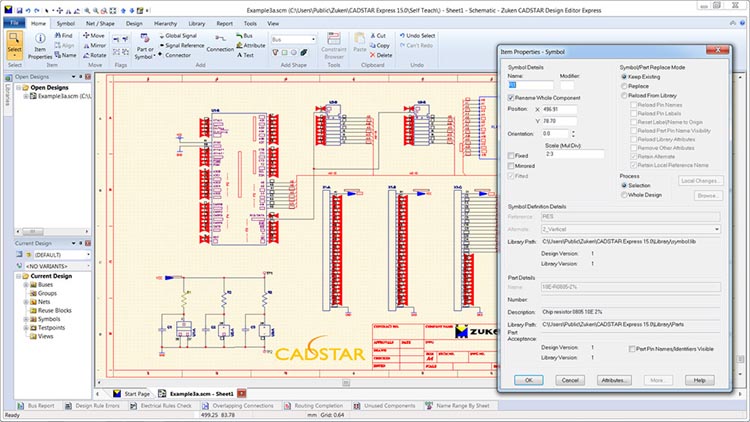750x422 pixels.
Task: Switch to the Symbol ribbon tab
Action: 66,23
